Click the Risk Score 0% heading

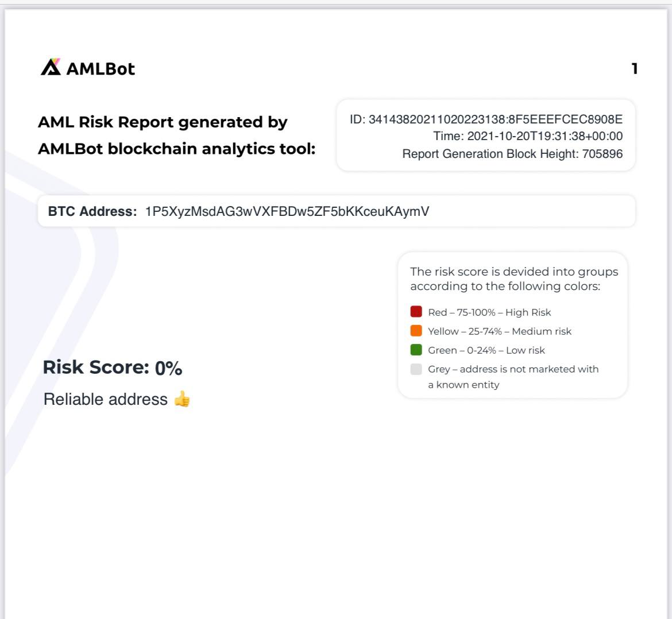(113, 367)
